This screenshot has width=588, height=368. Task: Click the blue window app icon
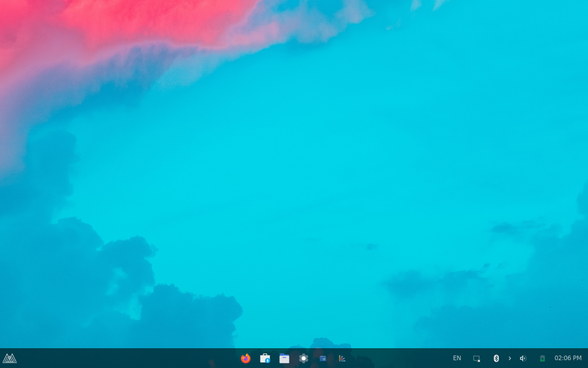(x=323, y=358)
